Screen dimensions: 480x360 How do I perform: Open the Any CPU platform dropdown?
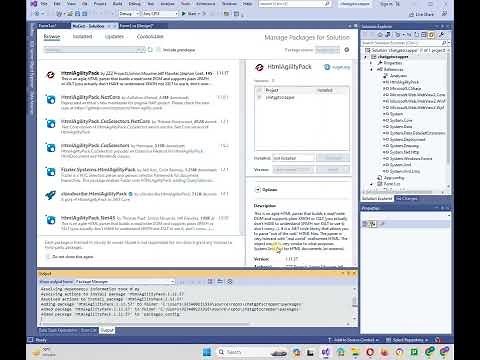pos(160,14)
